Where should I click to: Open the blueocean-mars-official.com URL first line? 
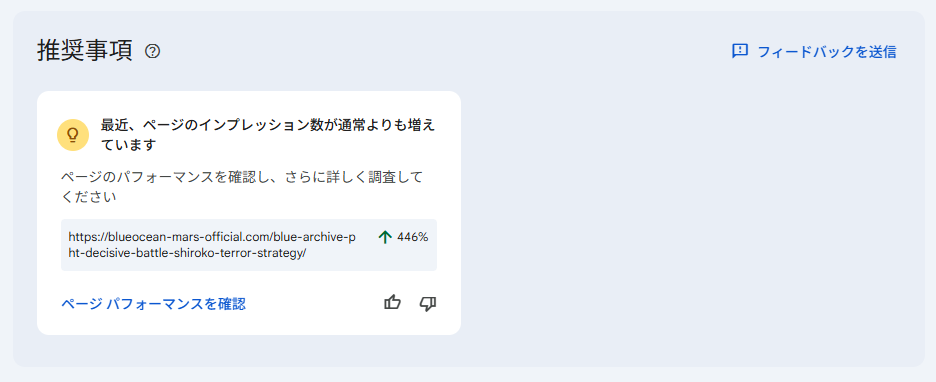coord(212,237)
